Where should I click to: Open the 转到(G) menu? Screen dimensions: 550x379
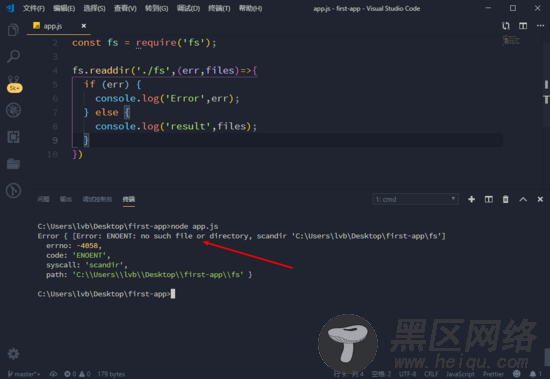[156, 8]
